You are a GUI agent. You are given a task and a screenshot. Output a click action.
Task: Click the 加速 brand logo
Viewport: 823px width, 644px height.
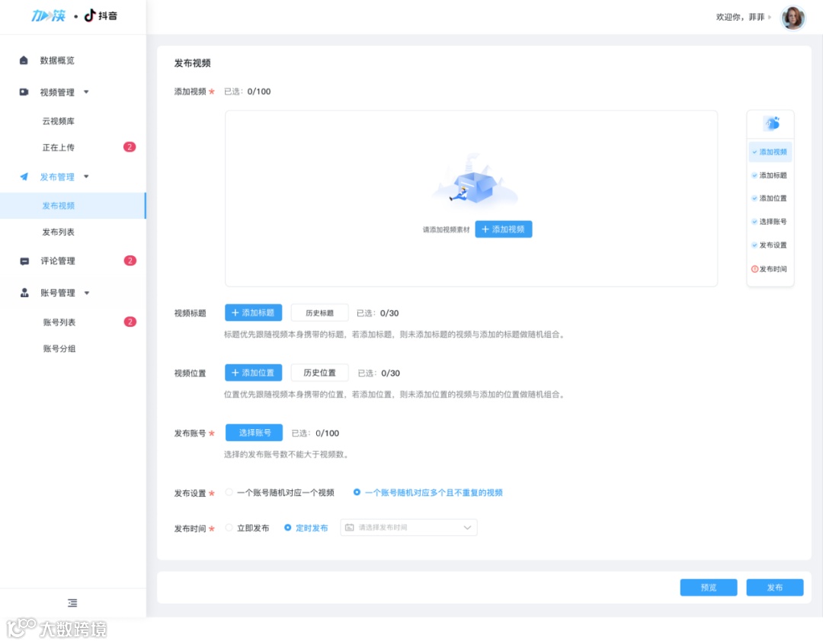click(48, 16)
